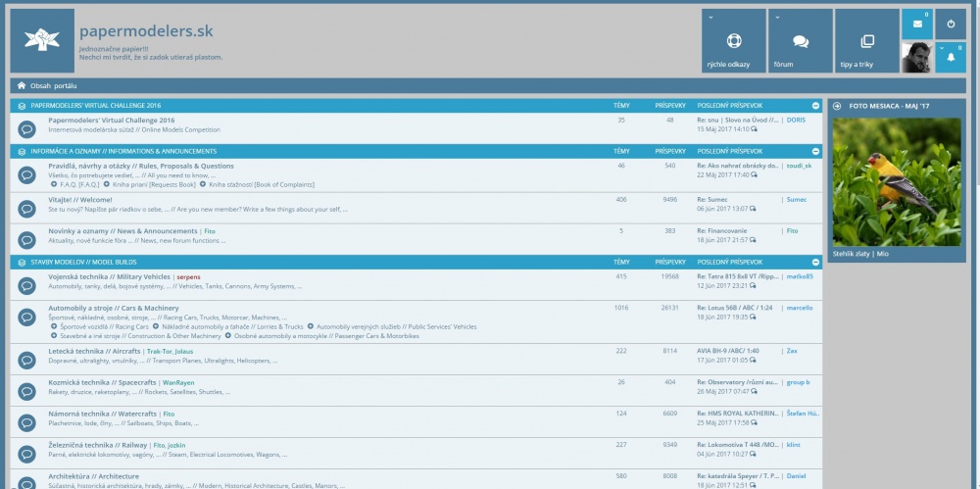The height and width of the screenshot is (489, 980).
Task: View latest post icon beside 17 Jún 2017 01:05
Action: pos(754,361)
